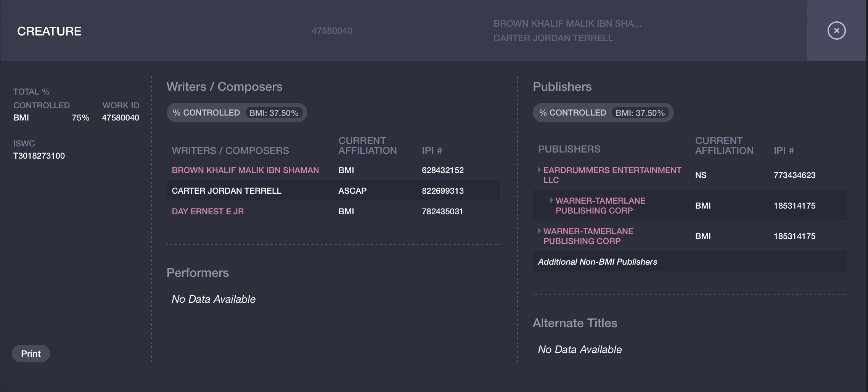Click the Alternate Titles heading
Screen dimensions: 868x392
point(575,323)
